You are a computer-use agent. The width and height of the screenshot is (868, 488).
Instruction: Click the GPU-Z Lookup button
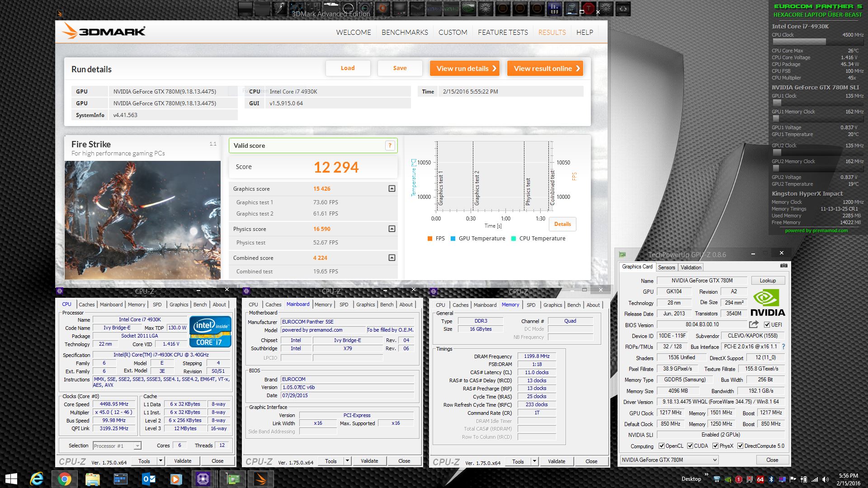tap(767, 281)
